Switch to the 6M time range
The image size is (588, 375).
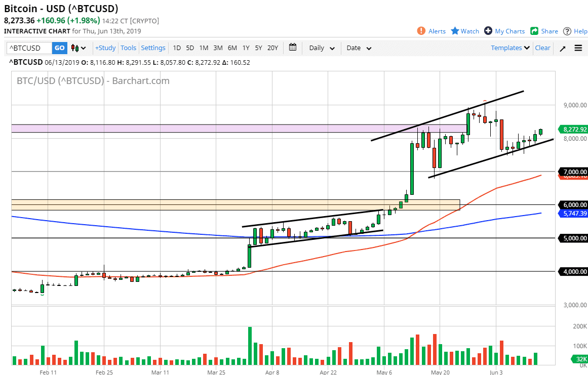point(232,48)
